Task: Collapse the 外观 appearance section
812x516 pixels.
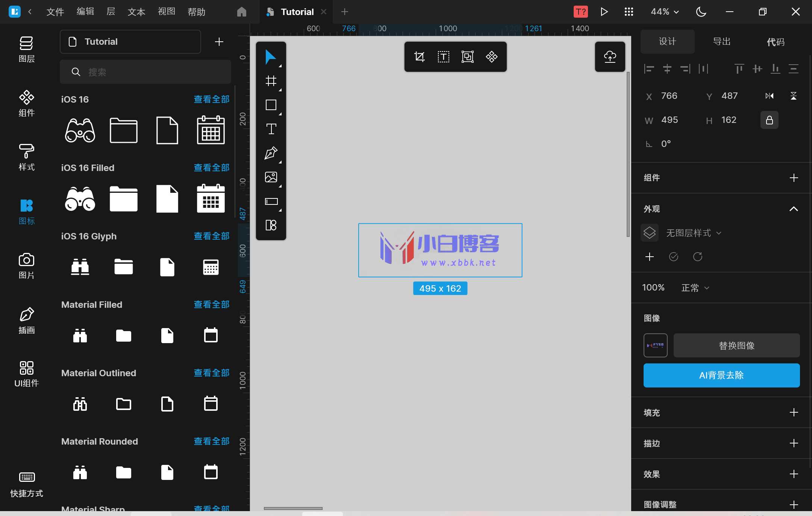Action: (x=794, y=209)
